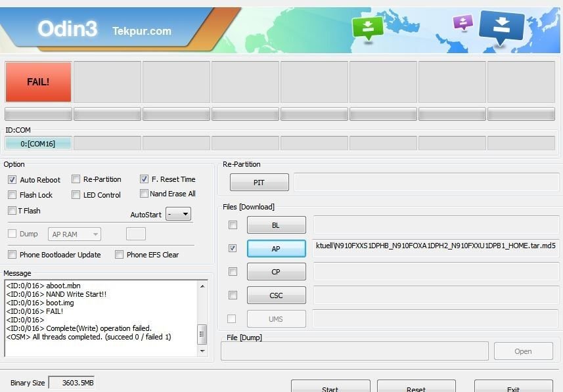Click the BL file path field
This screenshot has width=563, height=392.
(x=436, y=225)
